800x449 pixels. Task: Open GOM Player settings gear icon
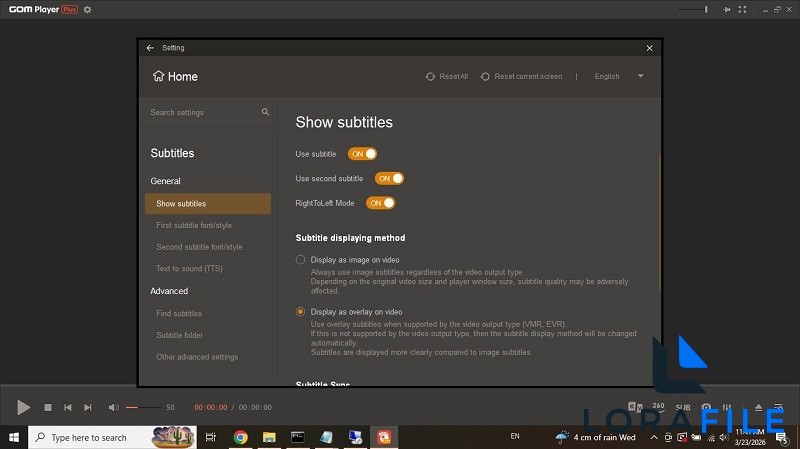pos(87,10)
